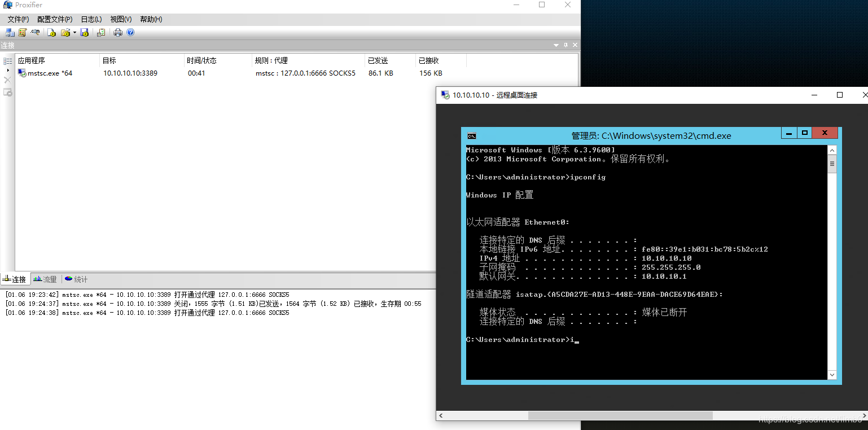Image resolution: width=868 pixels, height=430 pixels.
Task: Click cmd.exe window system icon
Action: point(472,135)
